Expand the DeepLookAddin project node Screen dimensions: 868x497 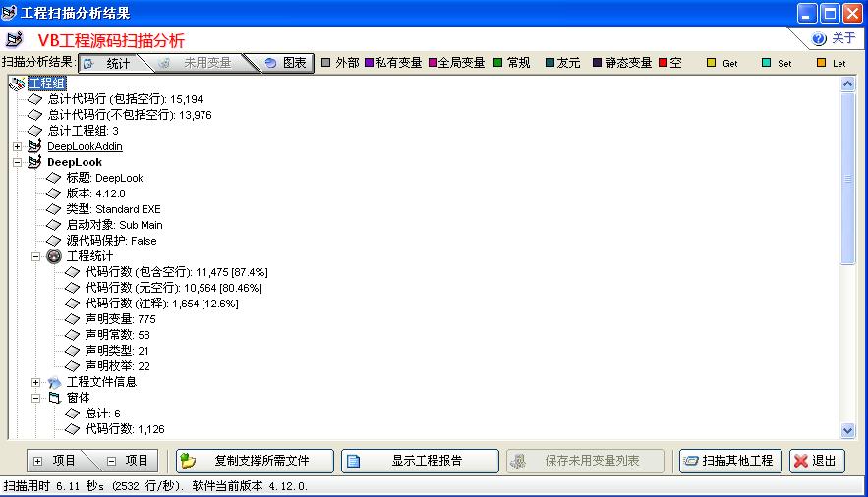(x=17, y=146)
